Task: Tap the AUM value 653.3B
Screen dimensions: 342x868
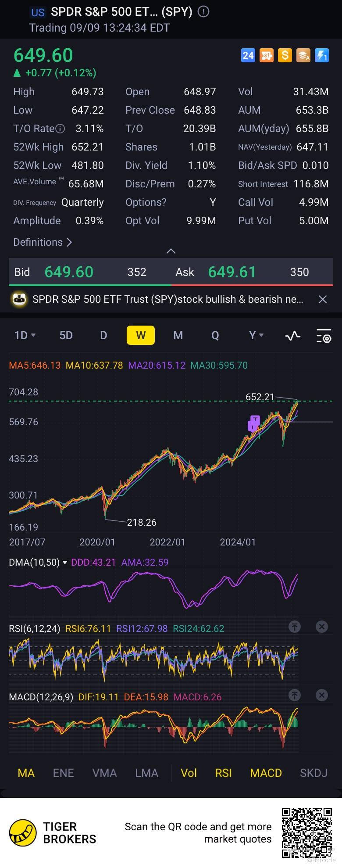Action: pyautogui.click(x=312, y=110)
